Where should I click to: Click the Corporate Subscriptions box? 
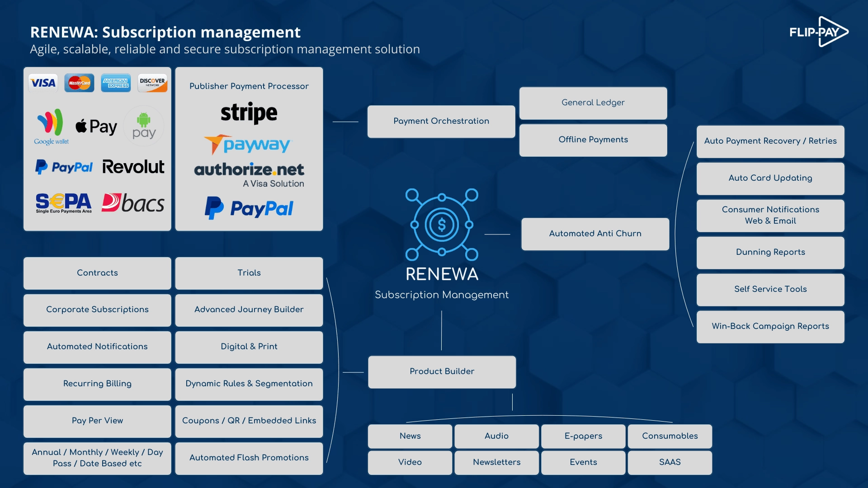point(97,310)
